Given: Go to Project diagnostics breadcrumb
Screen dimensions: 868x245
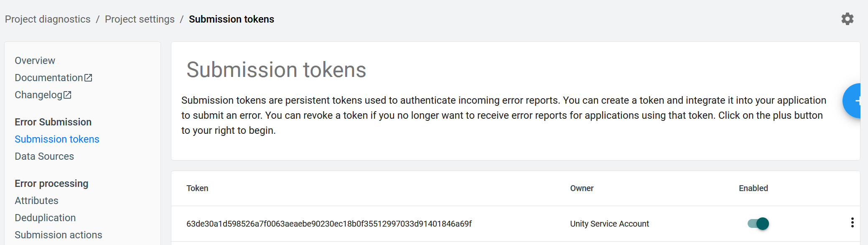Looking at the screenshot, I should coord(48,19).
